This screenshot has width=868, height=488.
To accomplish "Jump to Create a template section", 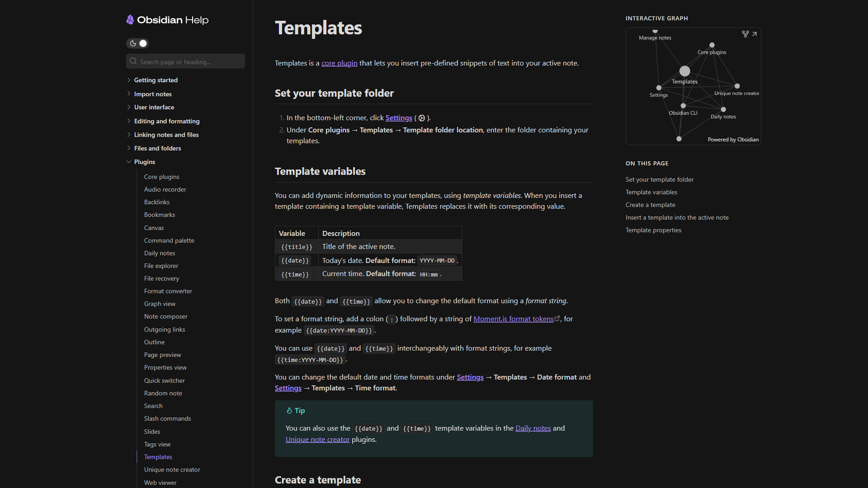I will click(x=651, y=205).
